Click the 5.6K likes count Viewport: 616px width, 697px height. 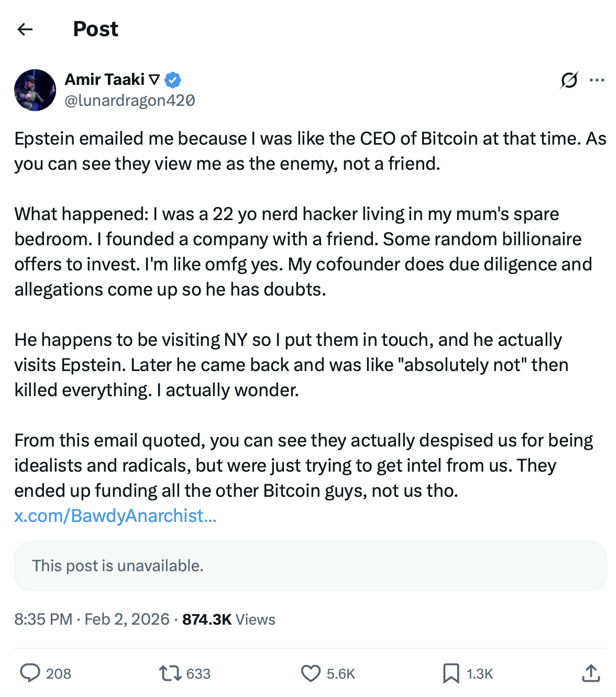tap(341, 674)
